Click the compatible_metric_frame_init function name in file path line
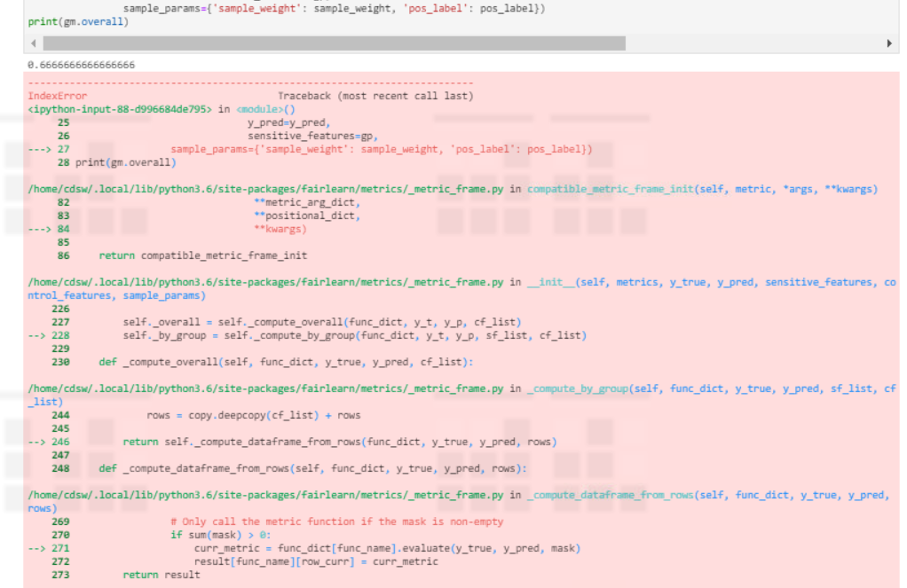This screenshot has height=588, width=907. (611, 189)
